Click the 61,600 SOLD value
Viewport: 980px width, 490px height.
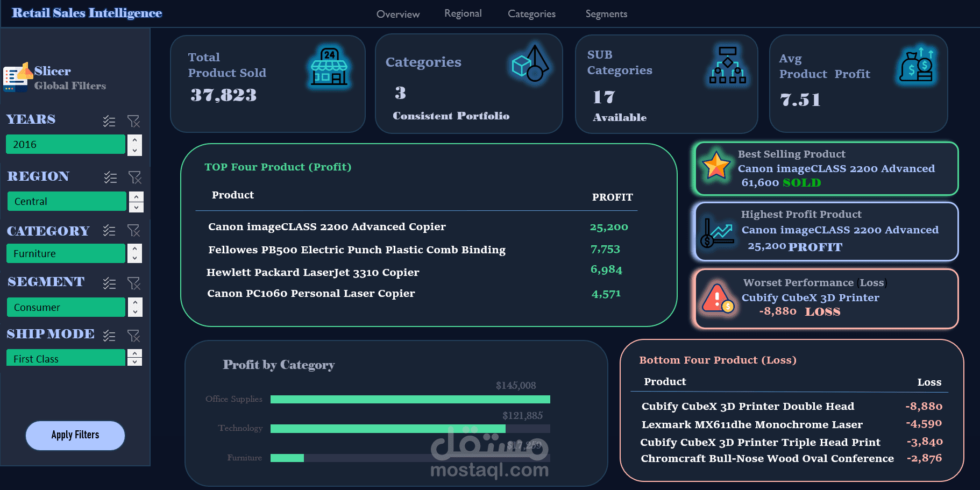point(781,183)
